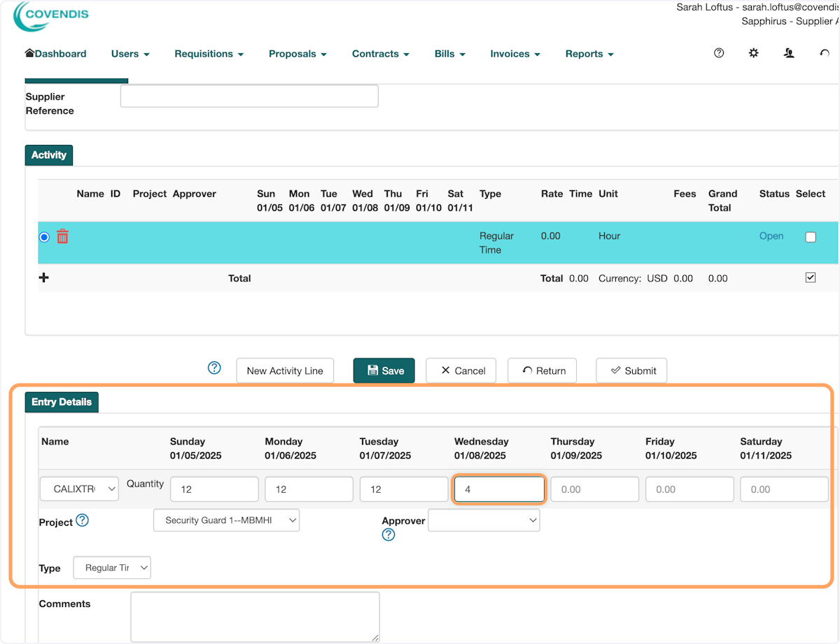Open the Invoices menu

click(515, 54)
